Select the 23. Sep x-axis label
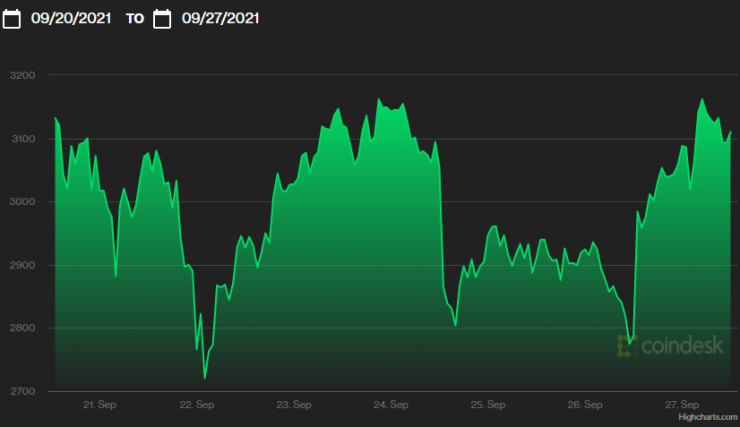 point(294,405)
